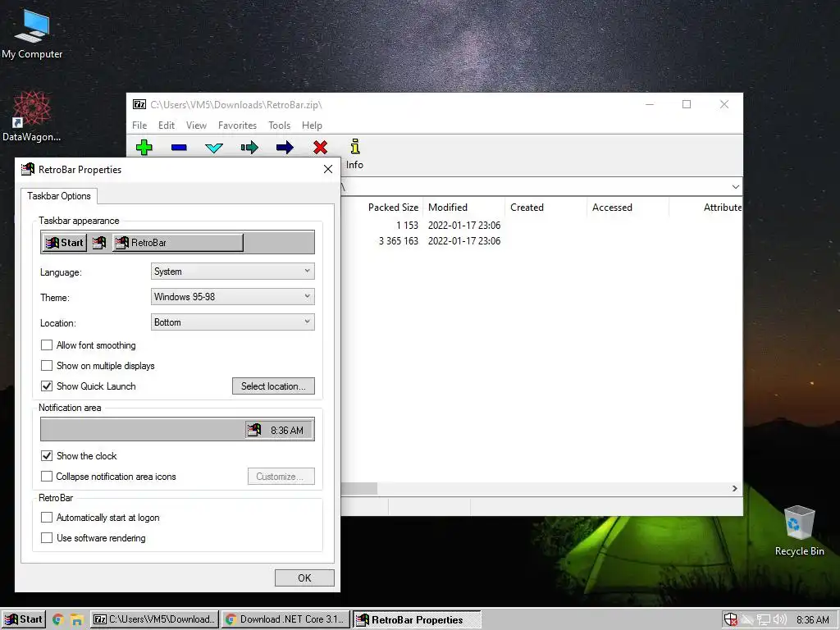Click the blue arrow Move icon in 7-Zip
This screenshot has width=840, height=630.
point(285,148)
